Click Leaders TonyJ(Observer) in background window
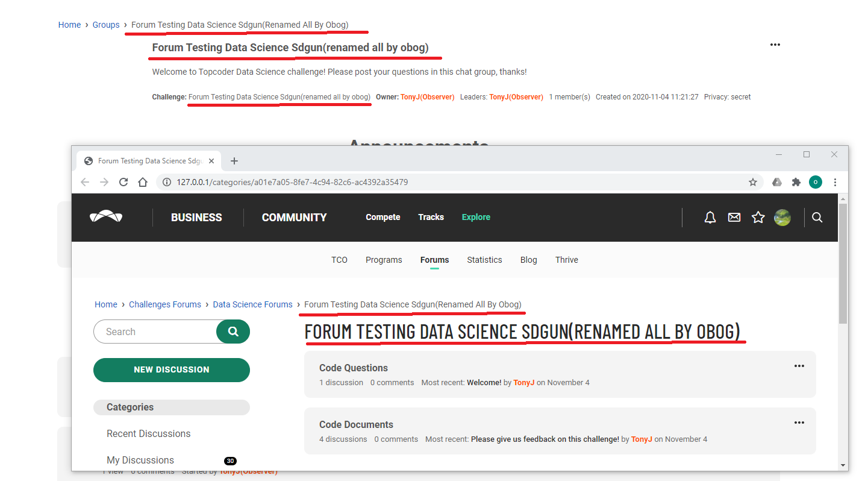This screenshot has width=868, height=481. (516, 97)
